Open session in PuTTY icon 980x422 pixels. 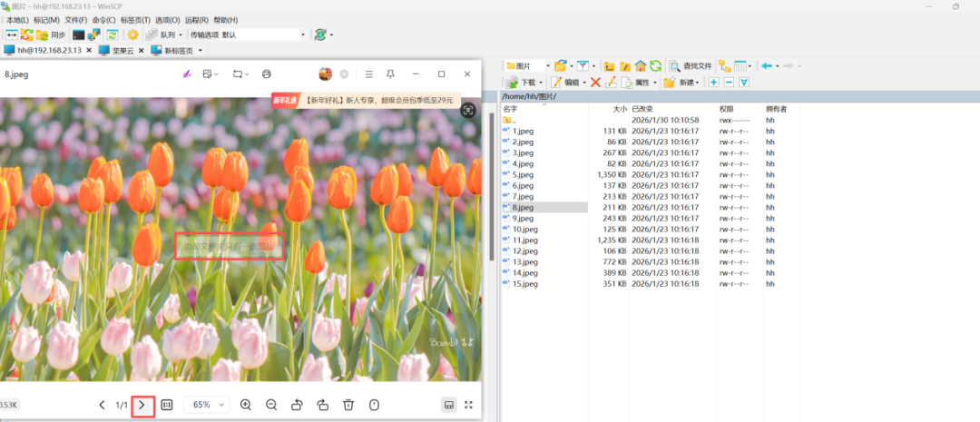[93, 34]
